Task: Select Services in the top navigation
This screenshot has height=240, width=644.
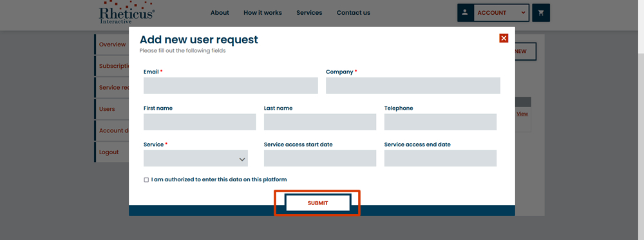Action: (309, 13)
